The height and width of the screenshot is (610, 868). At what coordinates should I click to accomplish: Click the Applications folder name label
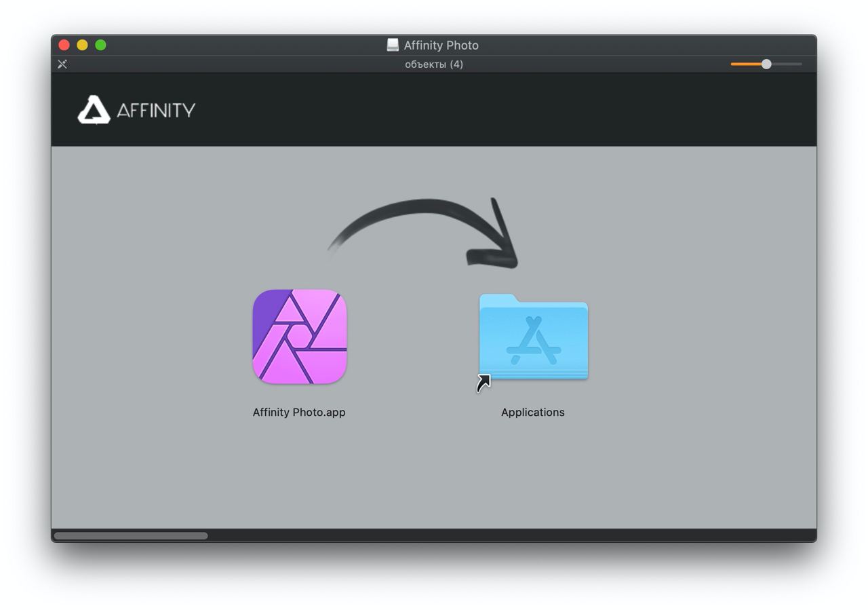tap(533, 412)
